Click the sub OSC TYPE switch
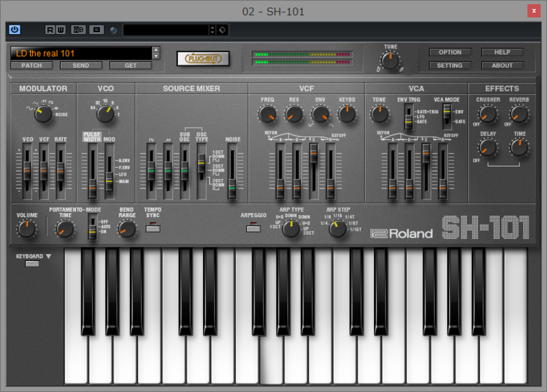The height and width of the screenshot is (392, 547). 201,171
